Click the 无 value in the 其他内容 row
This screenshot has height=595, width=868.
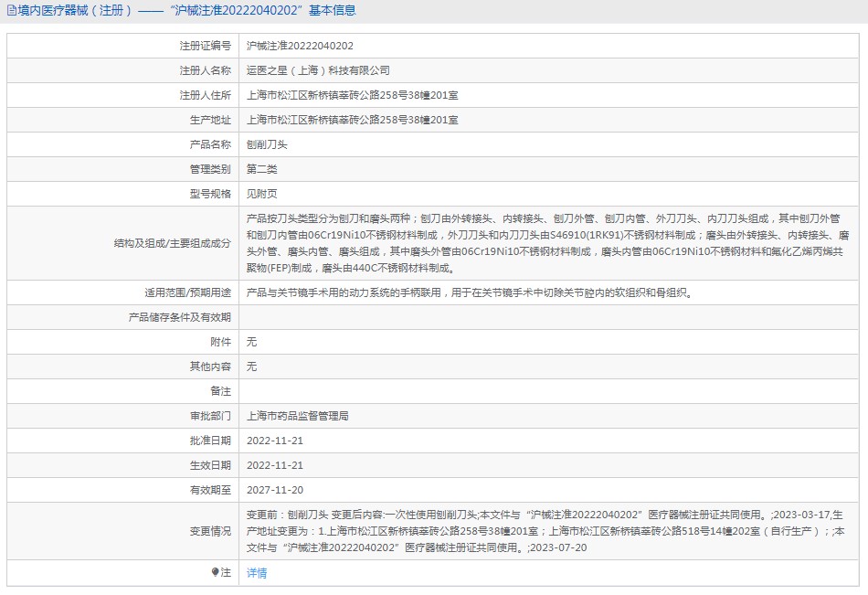pos(251,367)
